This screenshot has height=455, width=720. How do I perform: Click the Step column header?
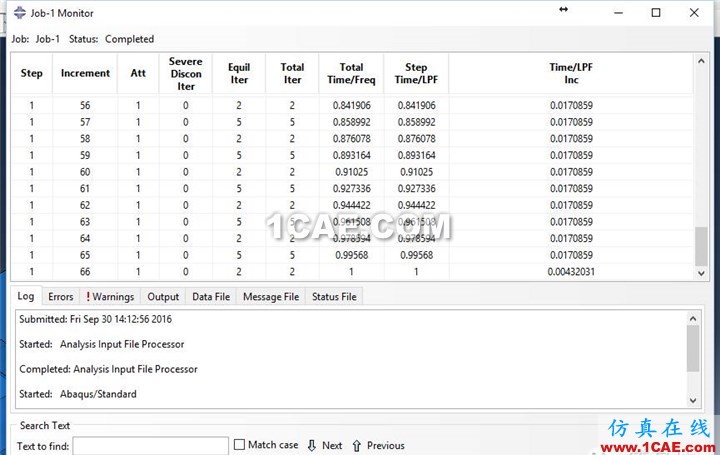[x=32, y=73]
